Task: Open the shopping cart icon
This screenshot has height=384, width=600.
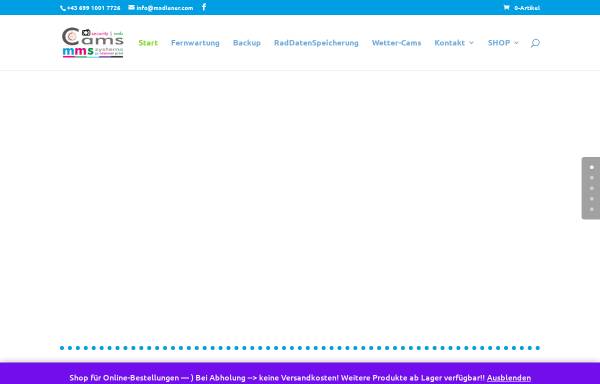Action: point(506,8)
